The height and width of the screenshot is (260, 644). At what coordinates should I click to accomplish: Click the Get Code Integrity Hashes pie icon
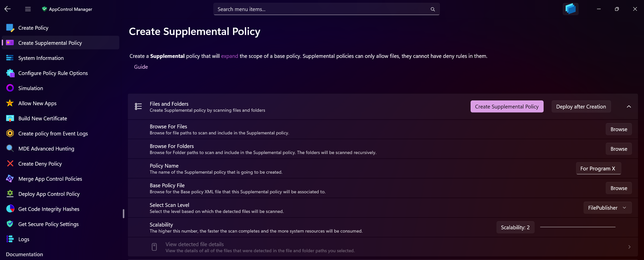coord(10,209)
